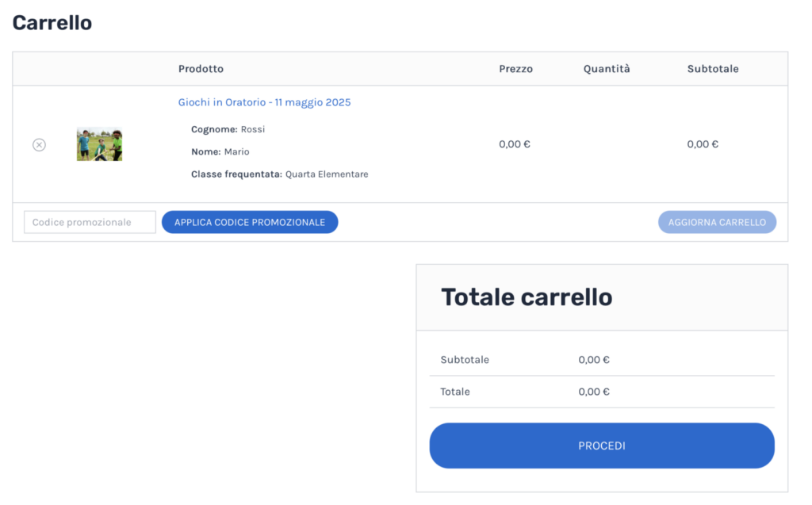The image size is (812, 505).
Task: Focus the Codice promozionale input field
Action: (x=90, y=222)
